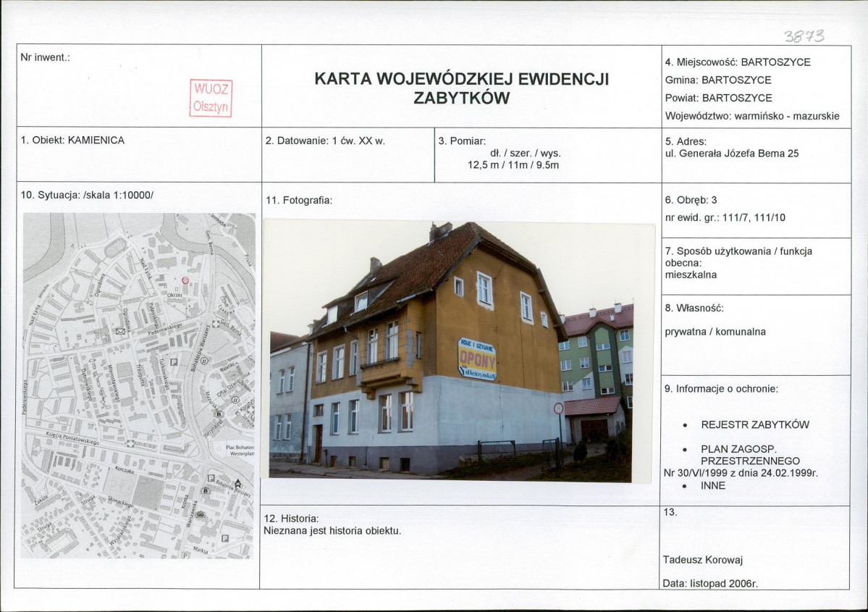Click the address ul. Generała Józefa Bema 25

tap(732, 154)
